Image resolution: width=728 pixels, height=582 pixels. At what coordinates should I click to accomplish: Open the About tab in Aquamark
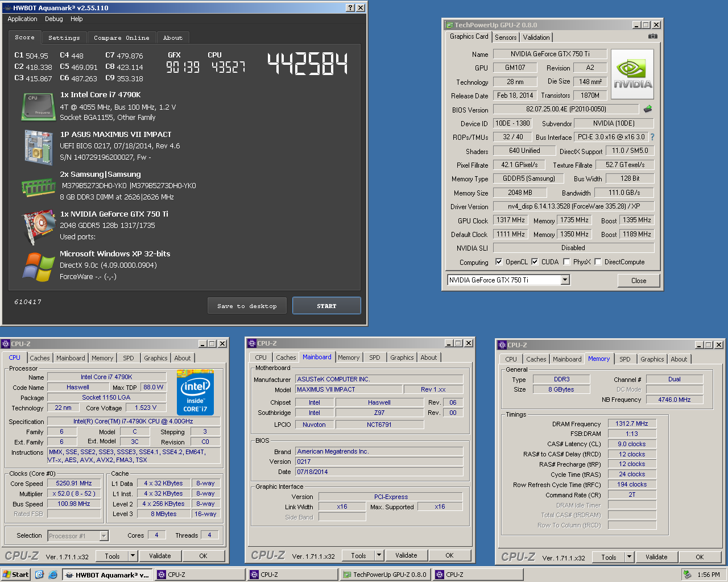tap(173, 38)
